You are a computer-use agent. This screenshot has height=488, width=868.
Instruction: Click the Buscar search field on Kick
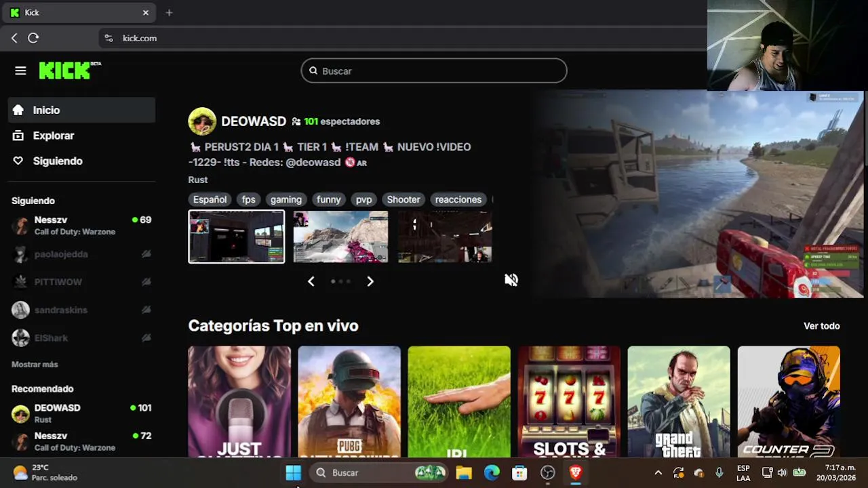434,70
